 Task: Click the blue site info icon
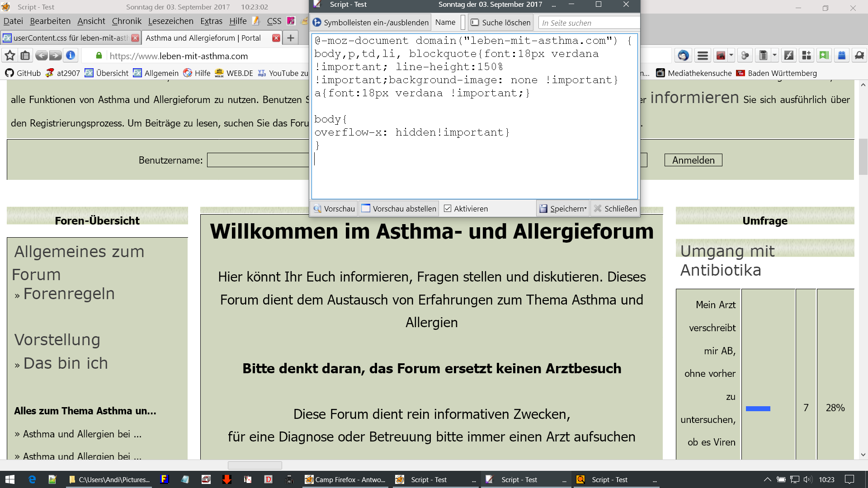71,56
